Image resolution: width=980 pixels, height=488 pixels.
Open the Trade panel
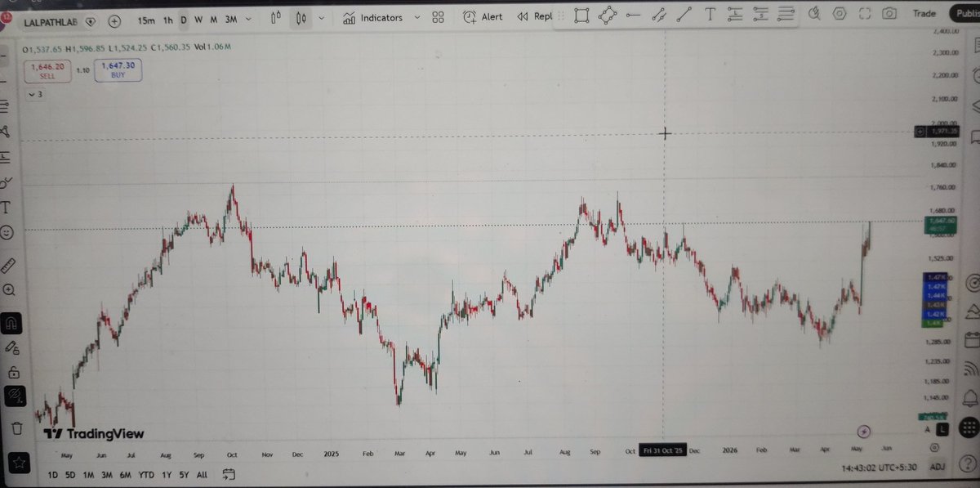pyautogui.click(x=924, y=13)
